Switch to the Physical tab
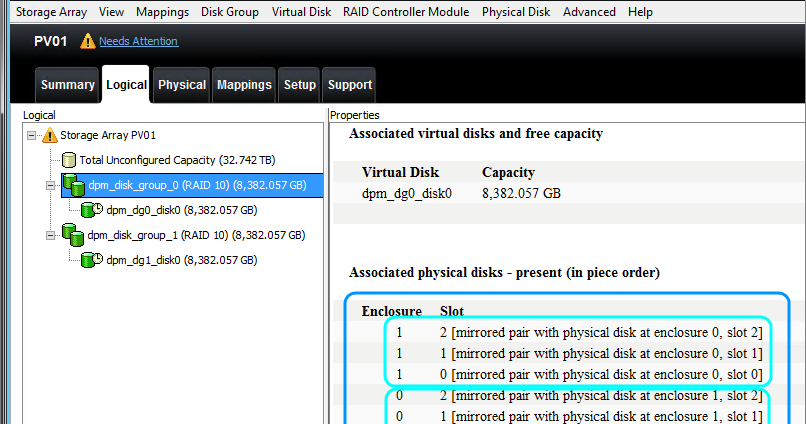Screen dimensions: 806x424 point(181,85)
